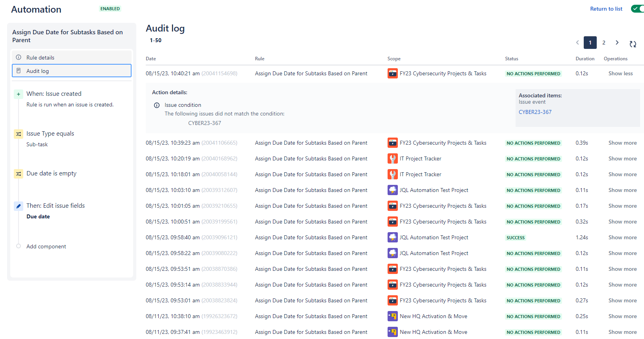Click the Issue condition info icon

(x=157, y=105)
